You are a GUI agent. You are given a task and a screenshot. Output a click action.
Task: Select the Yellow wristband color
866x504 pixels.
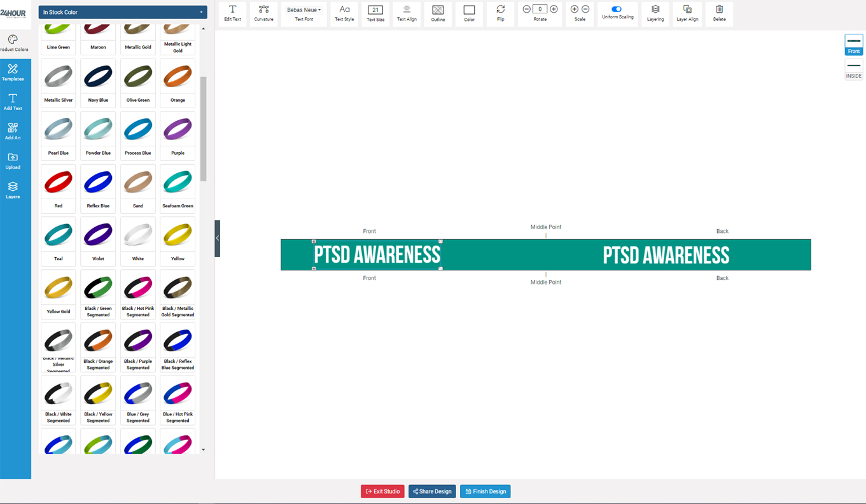178,241
